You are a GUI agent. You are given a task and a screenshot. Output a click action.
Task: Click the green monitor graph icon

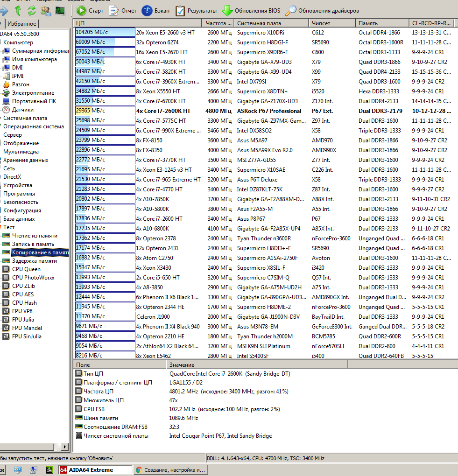pos(60,11)
